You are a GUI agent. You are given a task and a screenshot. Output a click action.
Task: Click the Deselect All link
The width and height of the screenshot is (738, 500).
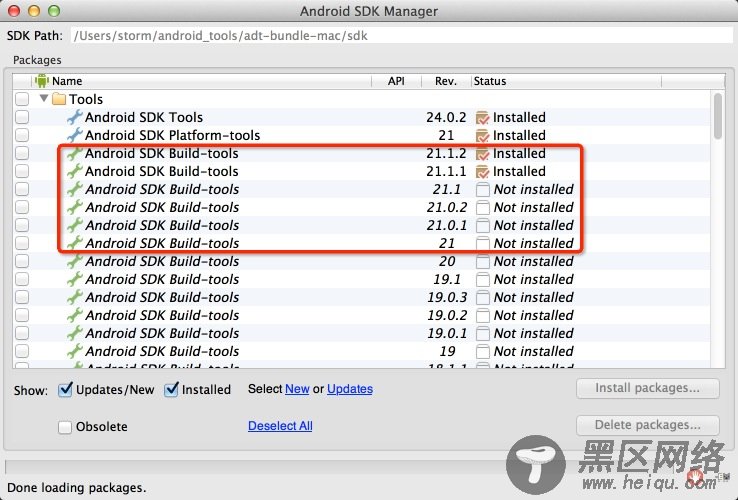coord(280,426)
